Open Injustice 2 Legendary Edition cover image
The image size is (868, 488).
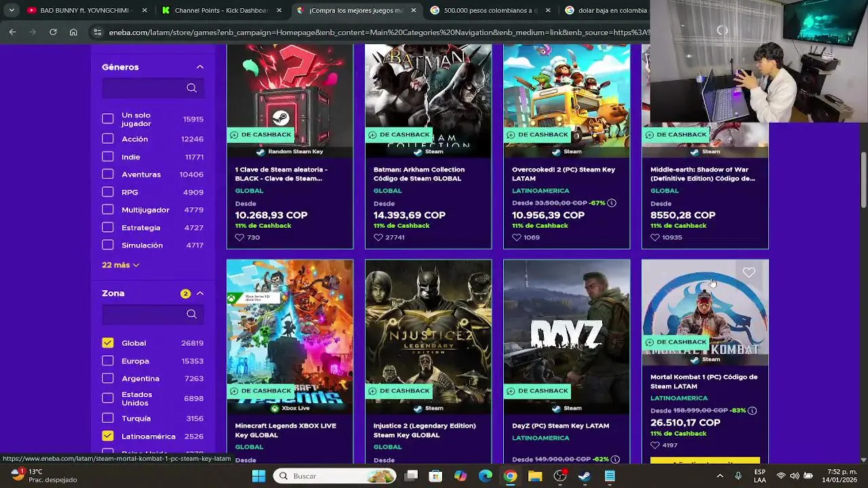pos(428,337)
